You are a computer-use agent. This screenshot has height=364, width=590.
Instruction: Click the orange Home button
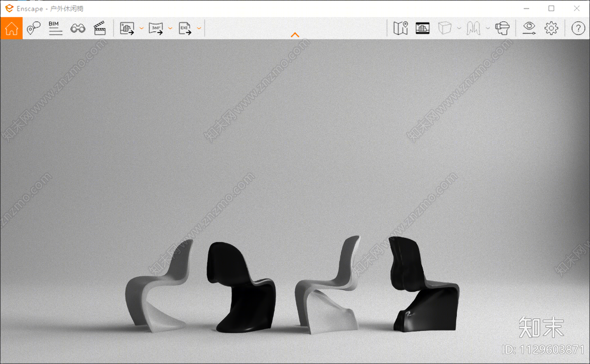click(x=11, y=28)
